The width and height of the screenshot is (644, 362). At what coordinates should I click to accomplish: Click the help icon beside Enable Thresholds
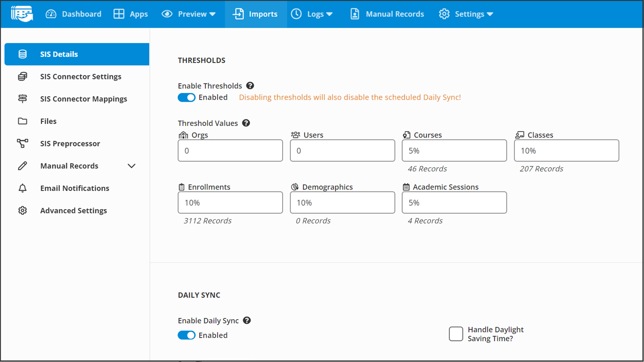[250, 86]
